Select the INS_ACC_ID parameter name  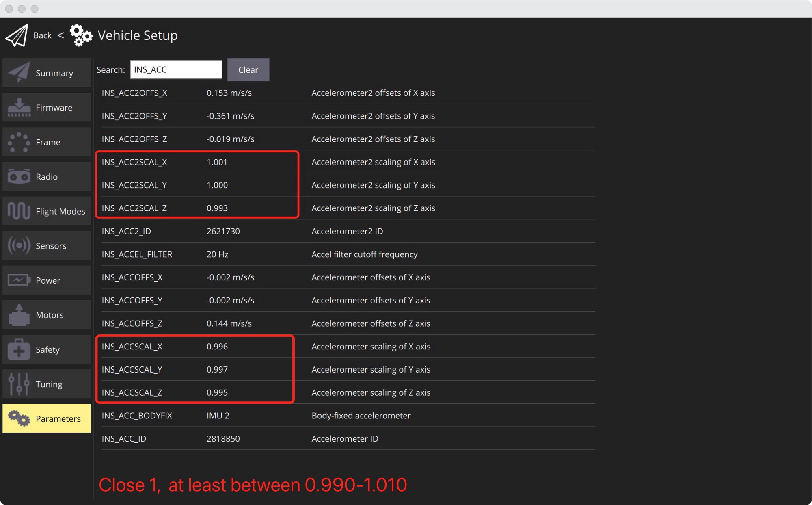[124, 439]
